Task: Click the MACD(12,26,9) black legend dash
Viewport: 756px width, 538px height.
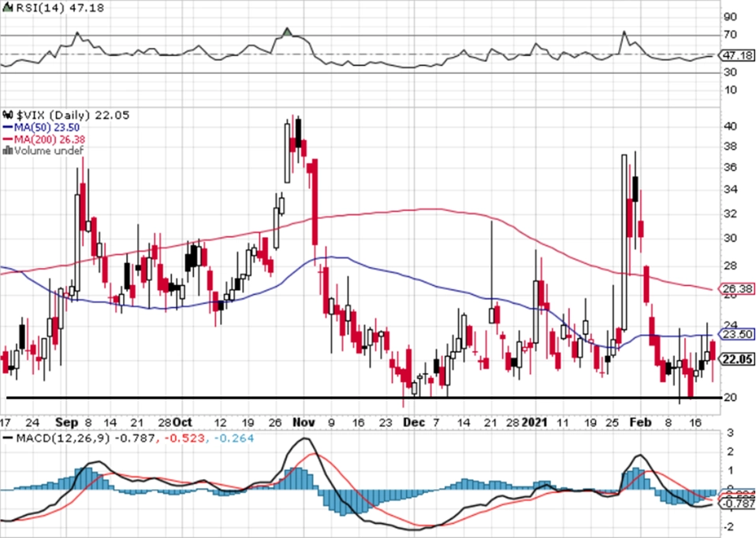Action: pos(8,438)
